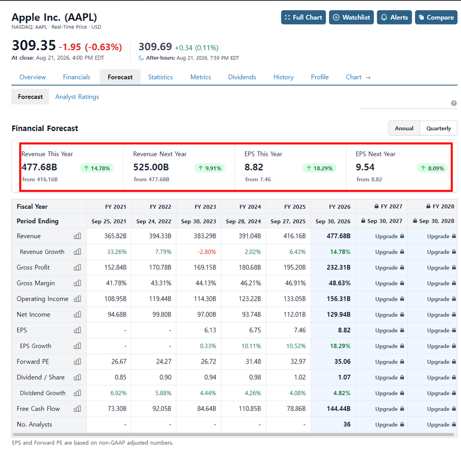Viewport: 461px width, 476px height.
Task: Click lock icon beside FY 2028 header
Action: click(428, 206)
